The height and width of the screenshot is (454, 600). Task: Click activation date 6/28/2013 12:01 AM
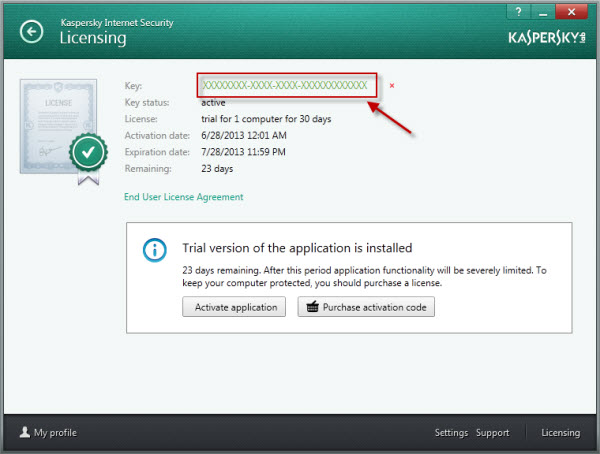(x=244, y=136)
